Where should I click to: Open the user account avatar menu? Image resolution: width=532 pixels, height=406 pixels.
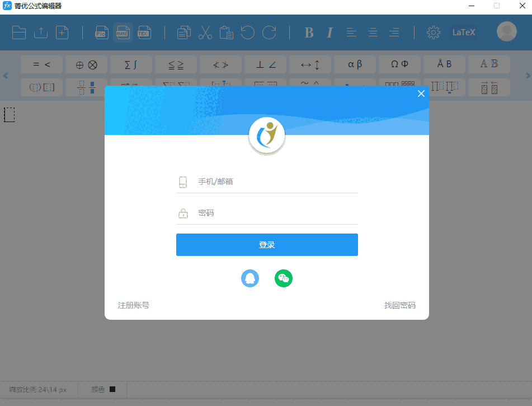tap(506, 31)
